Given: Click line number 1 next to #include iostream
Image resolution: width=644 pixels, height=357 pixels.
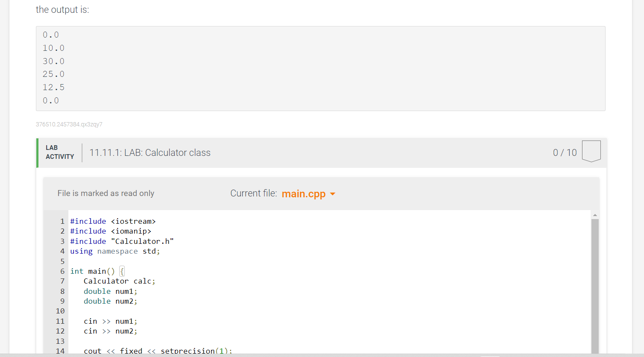Looking at the screenshot, I should (62, 221).
